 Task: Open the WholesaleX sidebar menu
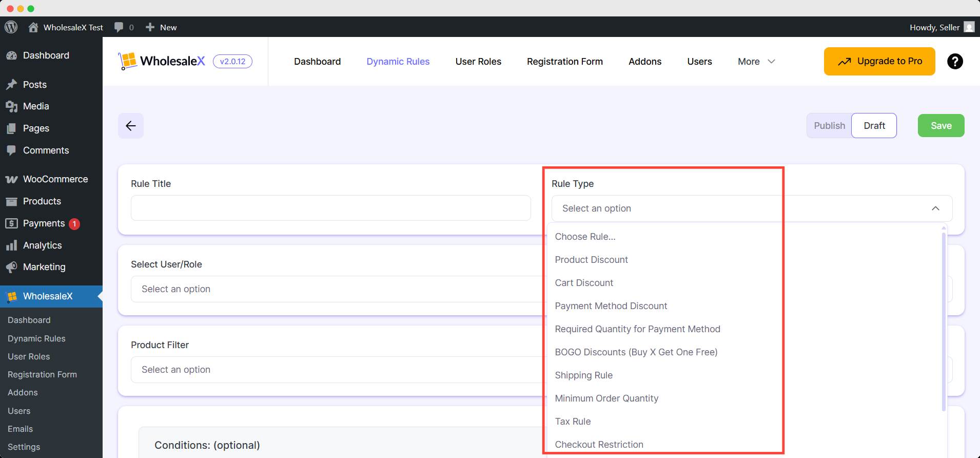point(51,296)
